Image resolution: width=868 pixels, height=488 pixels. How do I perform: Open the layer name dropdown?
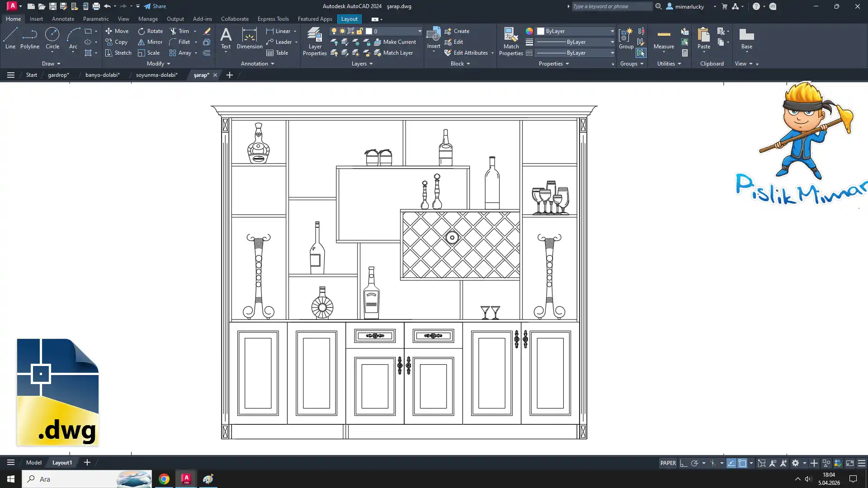[419, 31]
